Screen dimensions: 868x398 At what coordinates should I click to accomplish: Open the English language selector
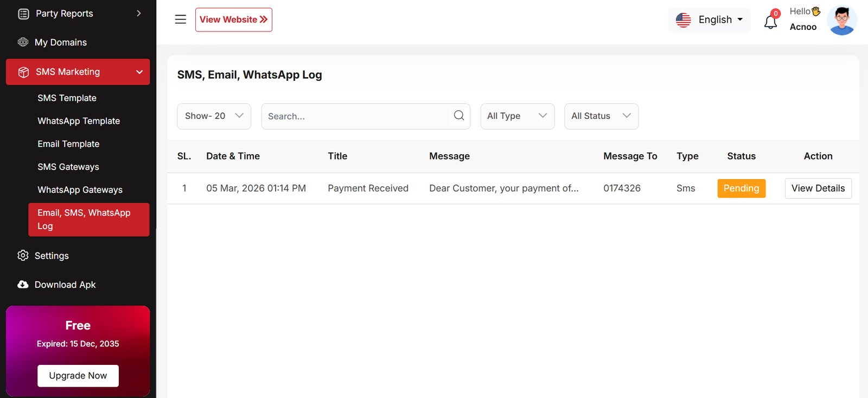point(710,20)
